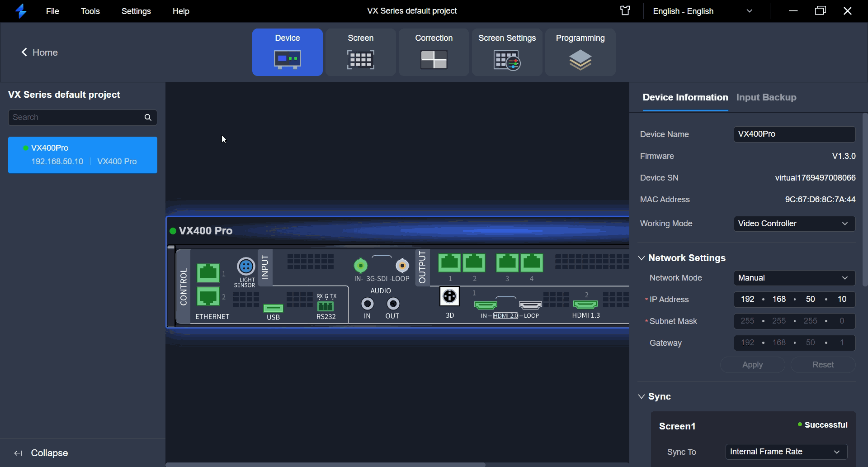
Task: Click the Apply button
Action: [x=753, y=365]
